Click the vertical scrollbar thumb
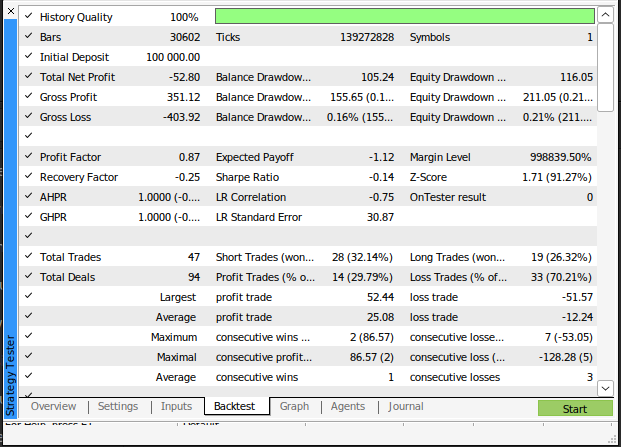This screenshot has width=621, height=447. point(605,68)
